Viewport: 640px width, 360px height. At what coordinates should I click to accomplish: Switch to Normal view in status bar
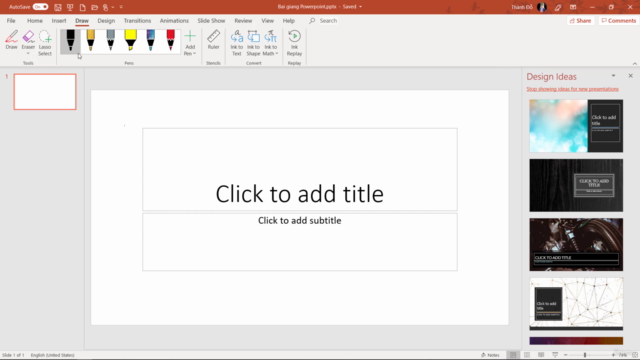click(513, 355)
